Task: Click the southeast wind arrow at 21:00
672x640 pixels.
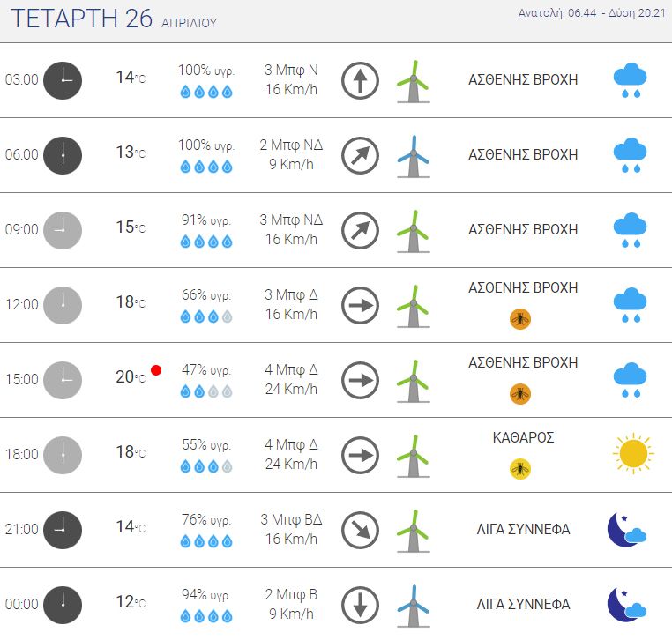Action: pos(360,530)
